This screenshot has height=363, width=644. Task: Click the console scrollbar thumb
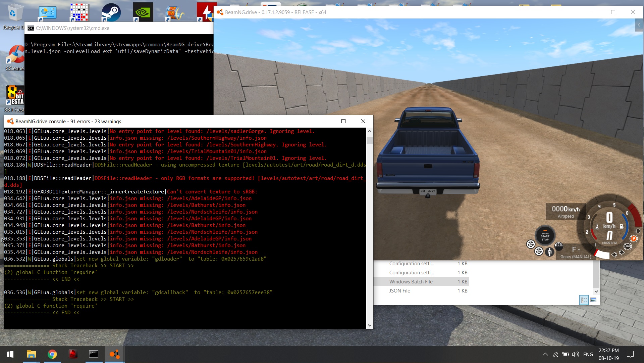[370, 140]
